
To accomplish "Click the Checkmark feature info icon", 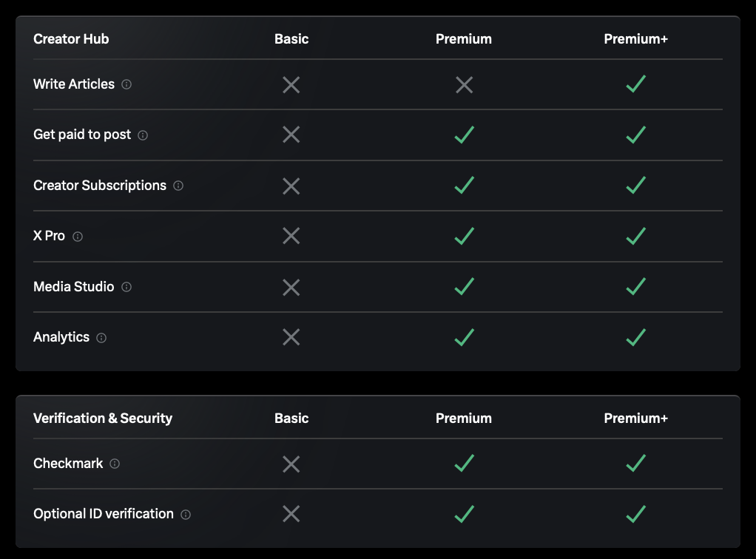I will (114, 464).
